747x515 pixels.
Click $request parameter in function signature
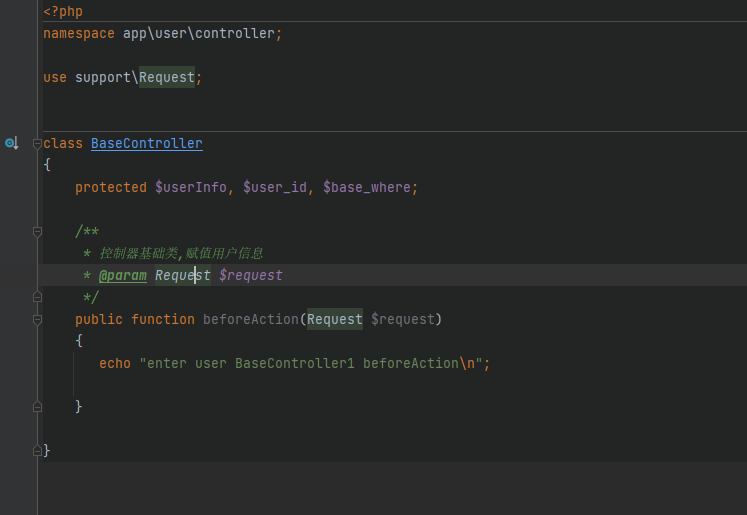(403, 319)
